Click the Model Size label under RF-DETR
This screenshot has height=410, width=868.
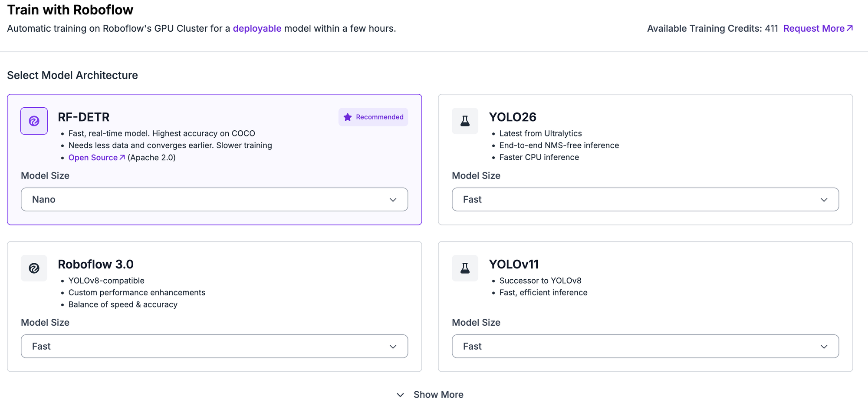45,175
